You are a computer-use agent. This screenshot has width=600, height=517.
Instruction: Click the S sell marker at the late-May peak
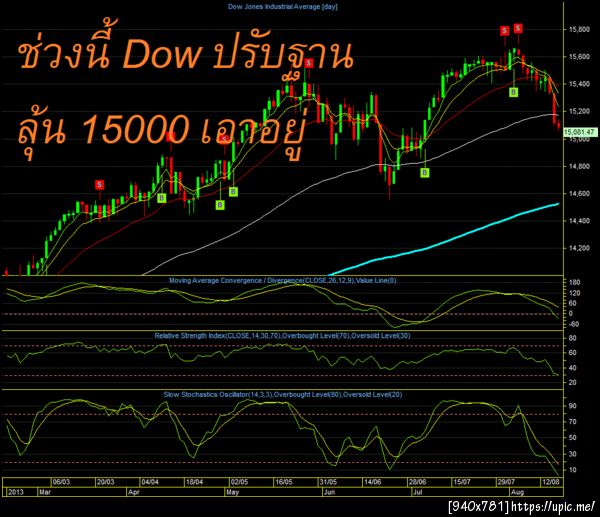point(309,63)
